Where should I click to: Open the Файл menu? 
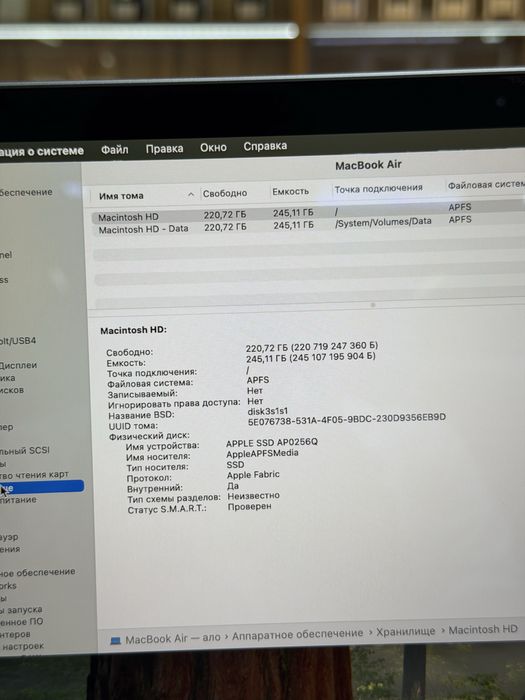[114, 150]
